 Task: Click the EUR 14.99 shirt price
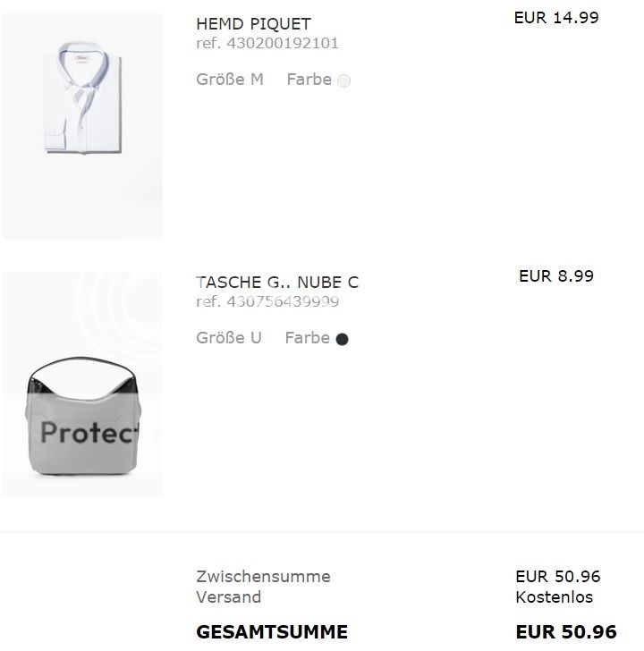click(556, 17)
